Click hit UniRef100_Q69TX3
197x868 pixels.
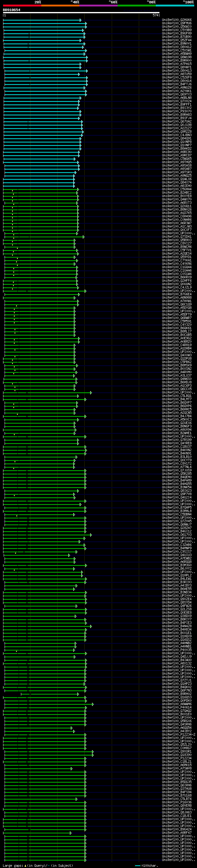coord(177,94)
